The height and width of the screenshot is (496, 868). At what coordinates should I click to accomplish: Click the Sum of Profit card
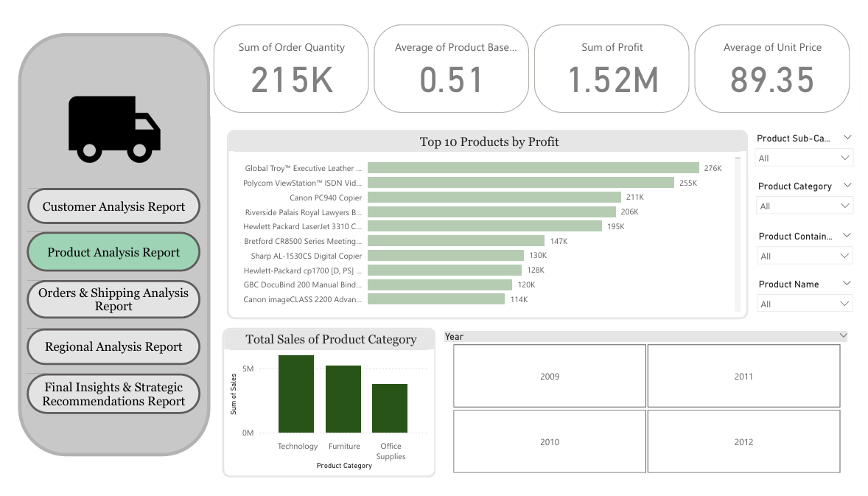coord(612,69)
